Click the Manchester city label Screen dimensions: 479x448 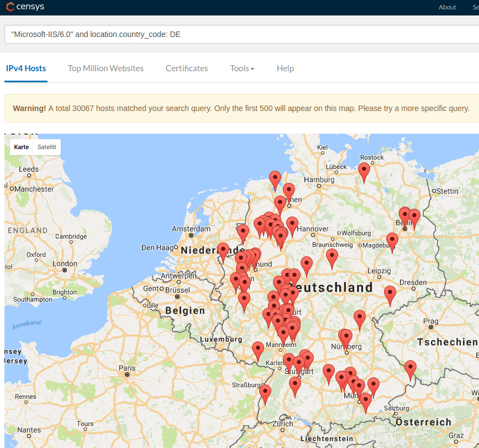tap(34, 189)
